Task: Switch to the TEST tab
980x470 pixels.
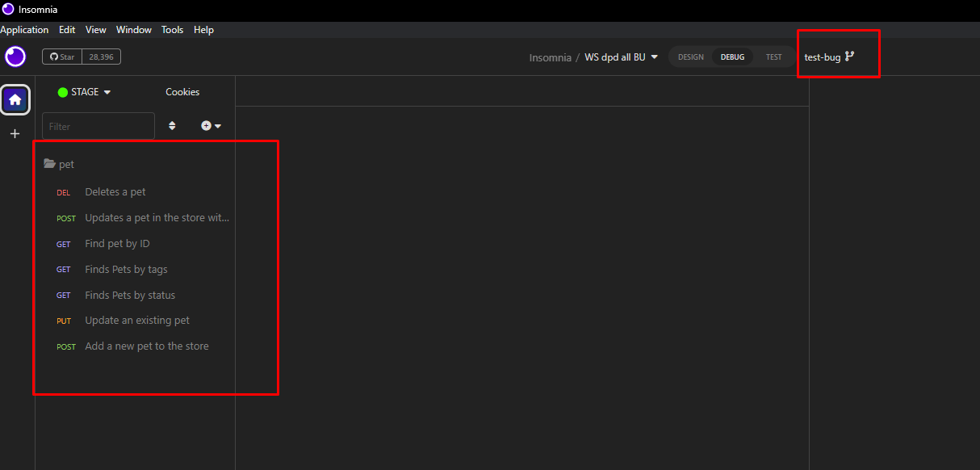Action: (x=773, y=57)
